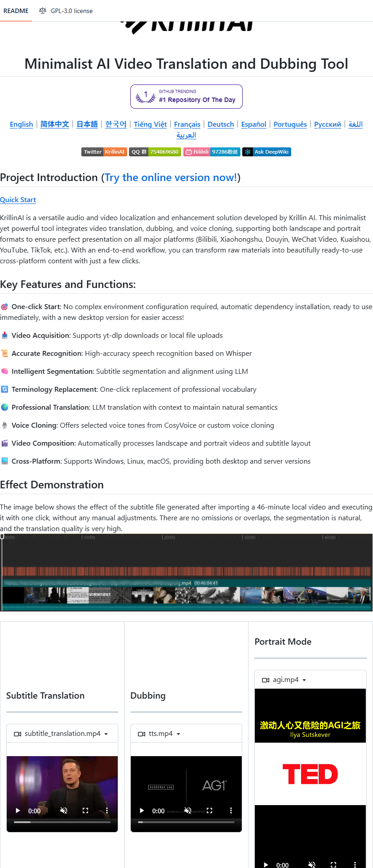This screenshot has height=868, width=373.
Task: Open the Español language link
Action: [254, 124]
